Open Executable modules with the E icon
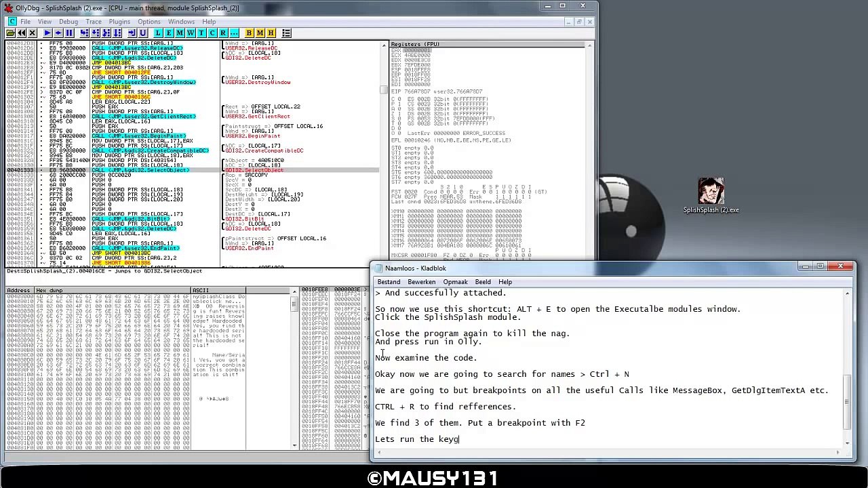Image resolution: width=868 pixels, height=488 pixels. tap(169, 33)
